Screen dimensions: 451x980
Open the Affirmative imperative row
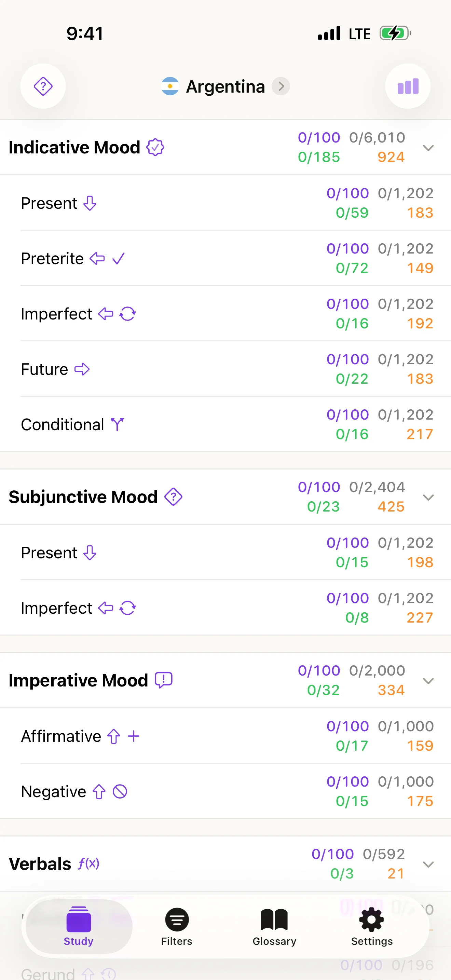click(x=190, y=736)
